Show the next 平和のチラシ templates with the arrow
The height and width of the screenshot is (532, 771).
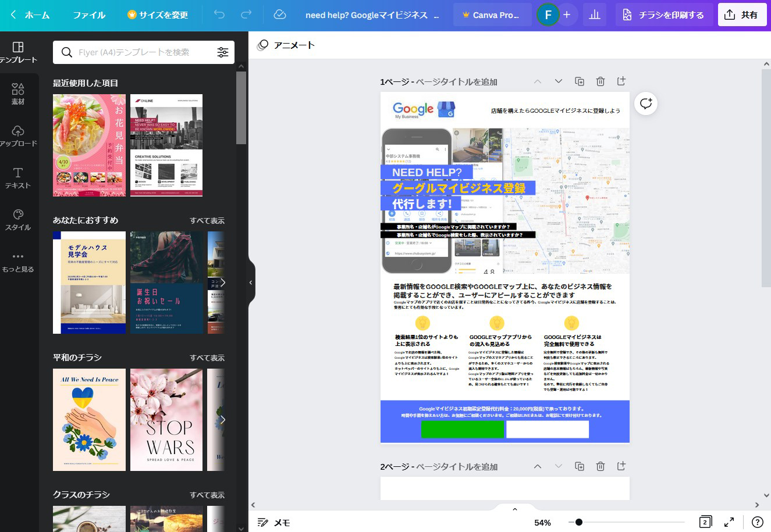pyautogui.click(x=222, y=420)
